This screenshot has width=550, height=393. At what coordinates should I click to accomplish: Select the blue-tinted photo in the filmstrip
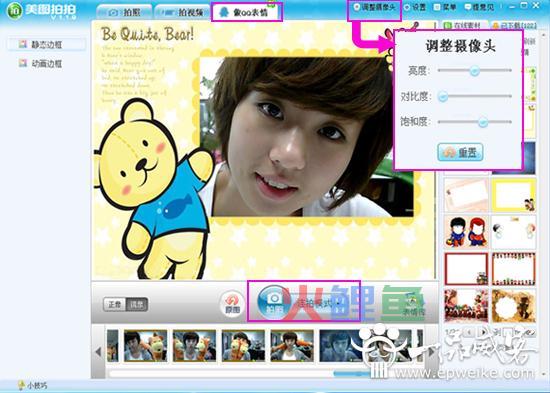(340, 346)
